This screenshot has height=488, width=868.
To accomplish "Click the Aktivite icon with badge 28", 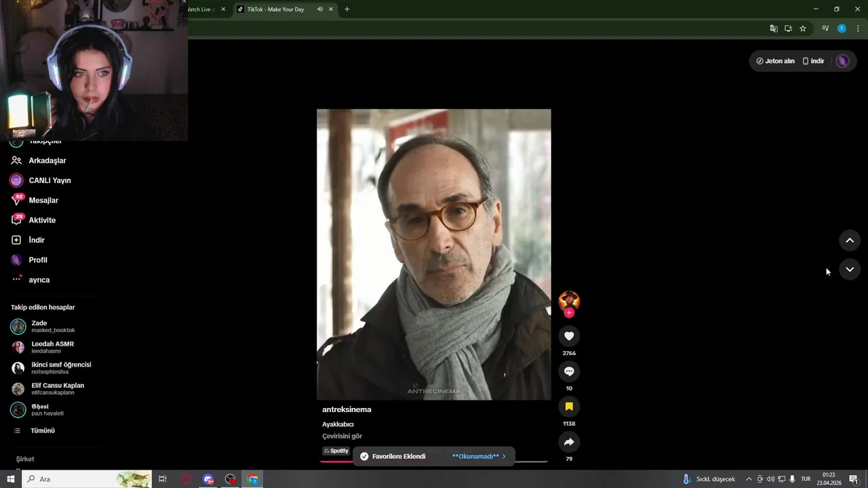I will [16, 220].
